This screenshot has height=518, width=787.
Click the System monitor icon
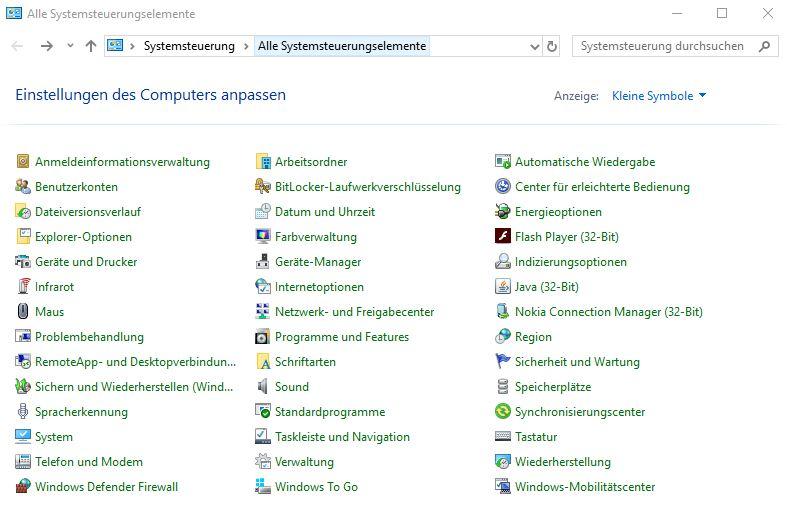click(23, 436)
